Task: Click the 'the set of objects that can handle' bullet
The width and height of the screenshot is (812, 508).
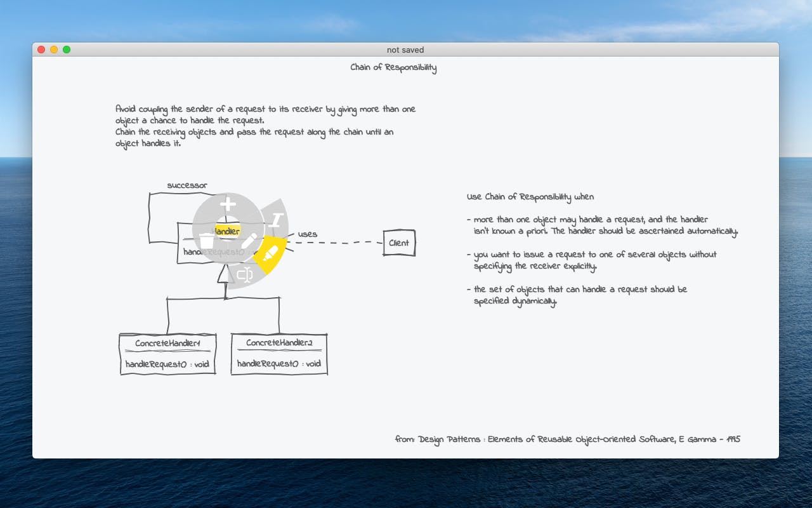Action: [577, 295]
